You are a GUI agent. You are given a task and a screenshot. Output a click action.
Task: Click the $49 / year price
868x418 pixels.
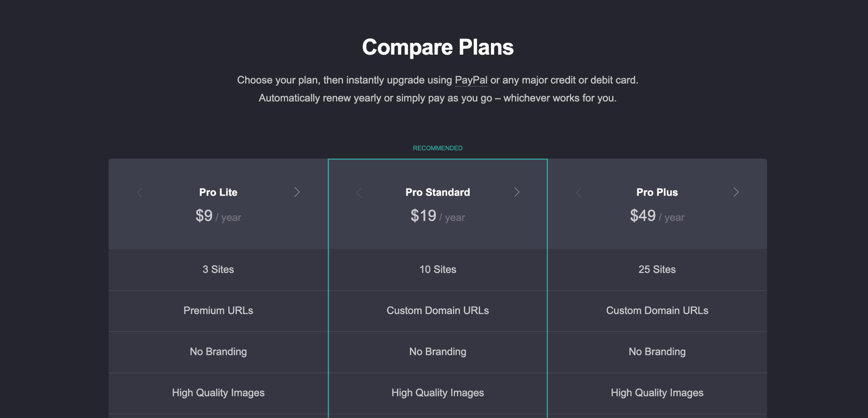coord(657,216)
